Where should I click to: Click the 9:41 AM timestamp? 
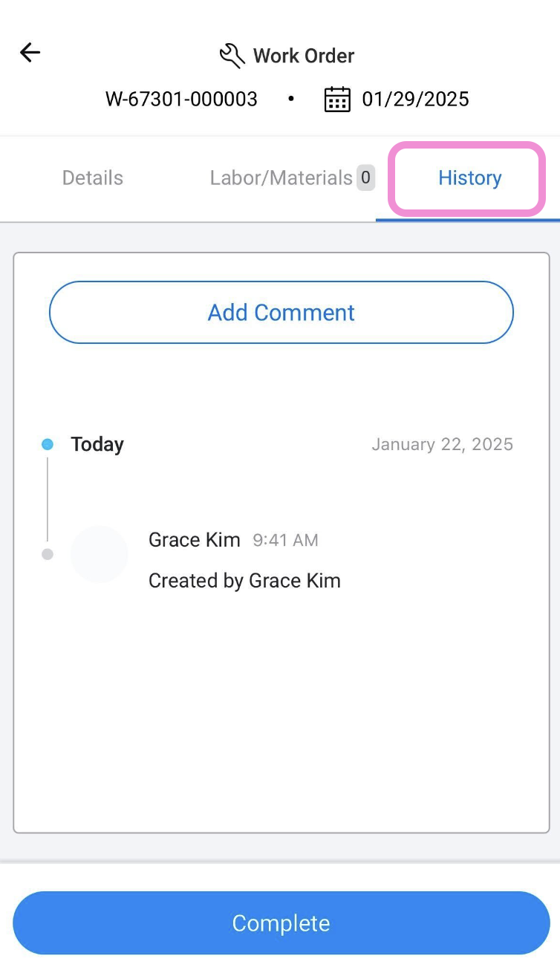coord(285,541)
